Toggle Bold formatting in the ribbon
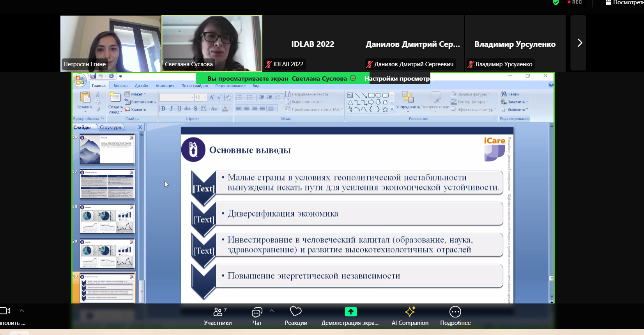This screenshot has height=335, width=644. 163,109
